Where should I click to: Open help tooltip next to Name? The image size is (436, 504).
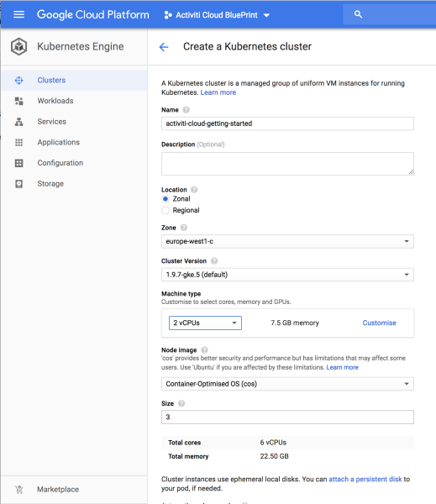tap(186, 110)
